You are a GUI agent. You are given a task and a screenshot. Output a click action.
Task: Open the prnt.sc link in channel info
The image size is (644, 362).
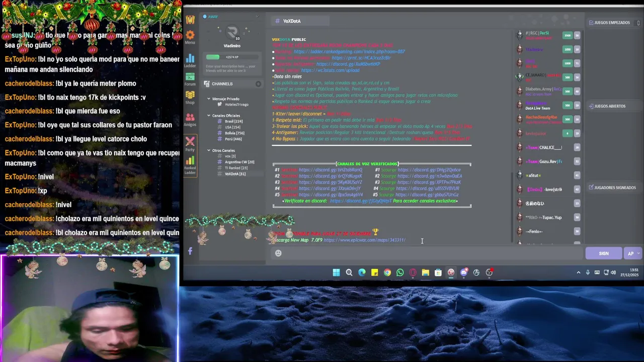point(361,58)
